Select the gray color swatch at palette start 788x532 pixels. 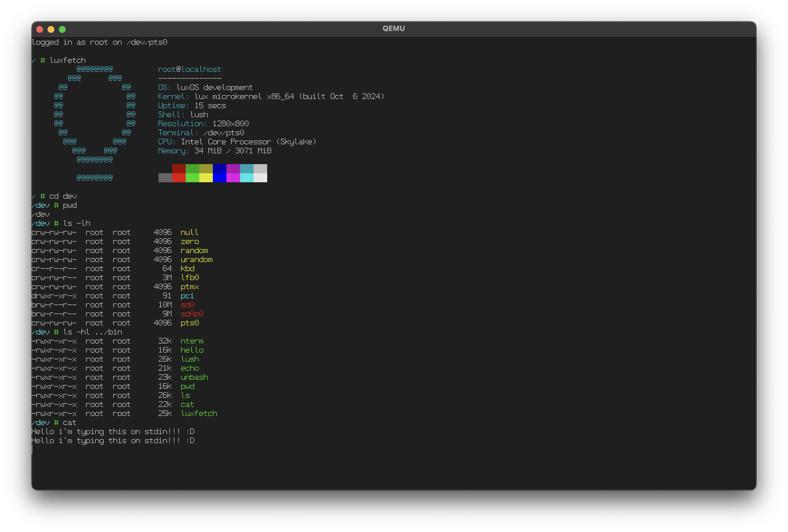click(165, 177)
